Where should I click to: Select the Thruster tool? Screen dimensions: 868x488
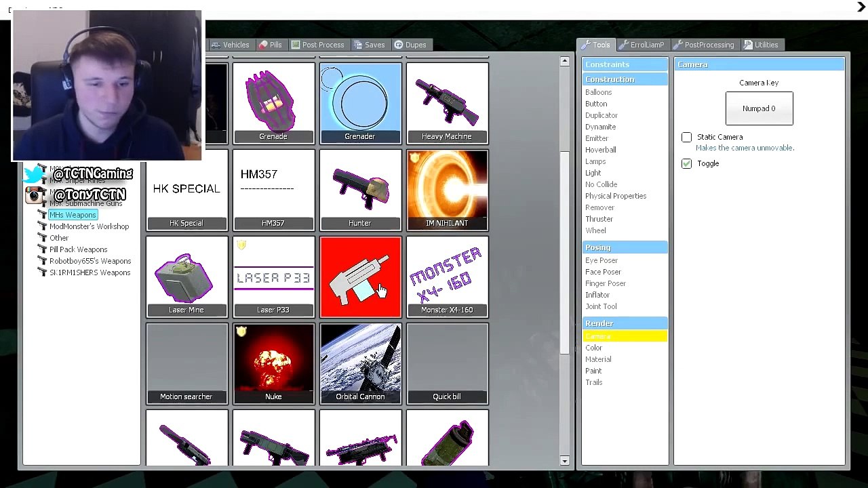click(x=599, y=219)
